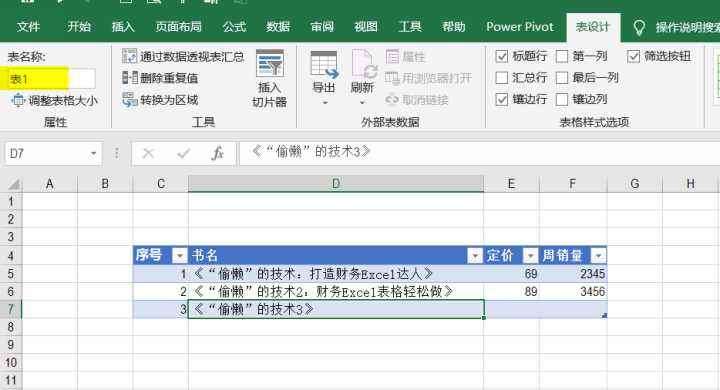Click the Summarize with PivotTable icon
The image size is (720, 390).
129,57
